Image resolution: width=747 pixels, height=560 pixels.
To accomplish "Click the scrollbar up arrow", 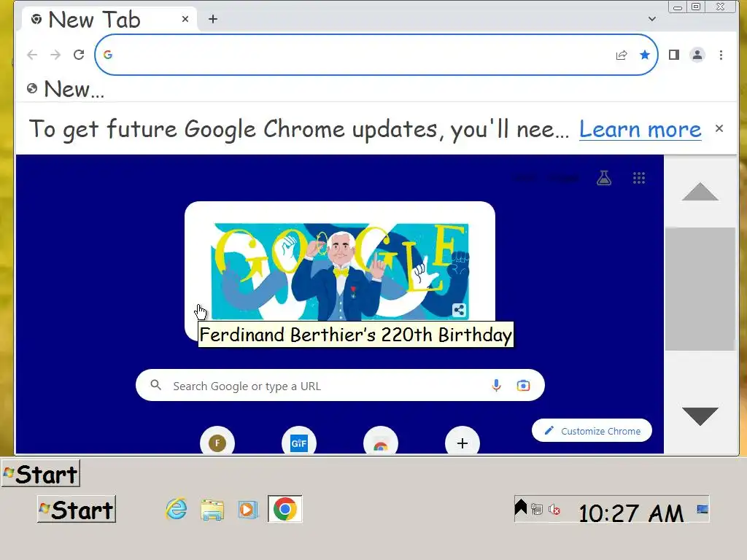I will (x=700, y=192).
